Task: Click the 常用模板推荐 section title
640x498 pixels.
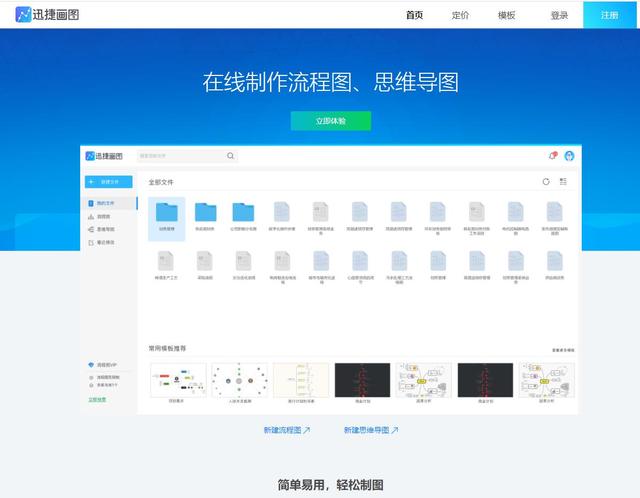Action: click(167, 348)
